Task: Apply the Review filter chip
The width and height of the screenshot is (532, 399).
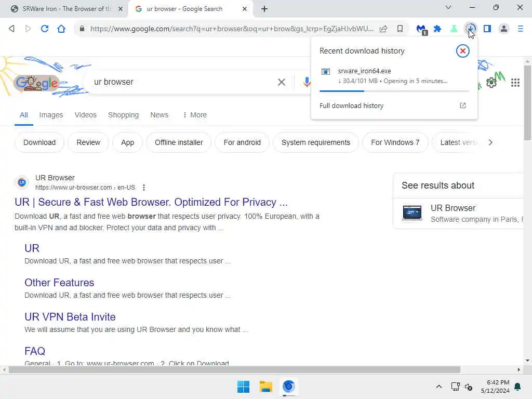Action: tap(88, 142)
